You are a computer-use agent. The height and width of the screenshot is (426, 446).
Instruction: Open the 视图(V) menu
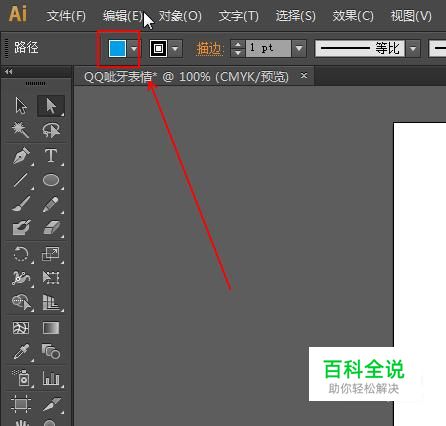[x=411, y=16]
